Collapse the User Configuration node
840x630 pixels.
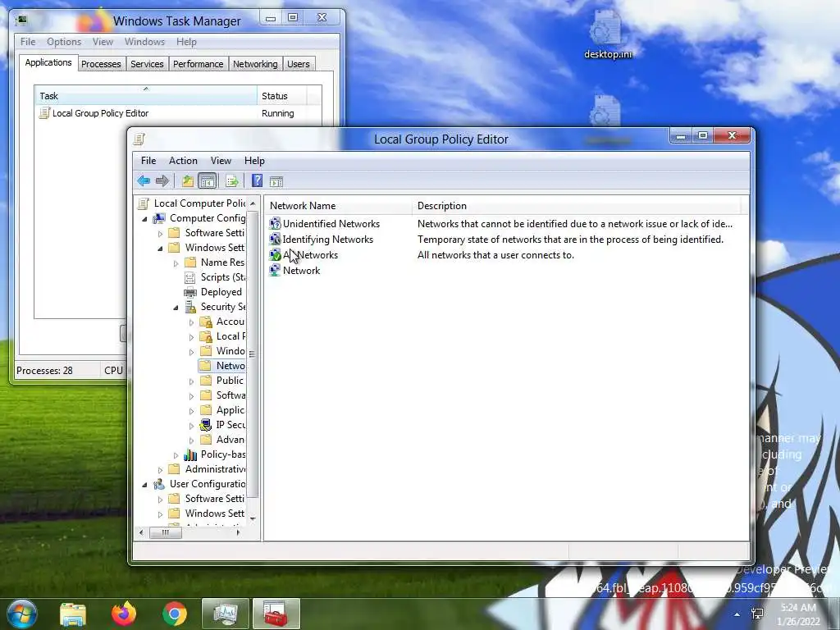(144, 484)
